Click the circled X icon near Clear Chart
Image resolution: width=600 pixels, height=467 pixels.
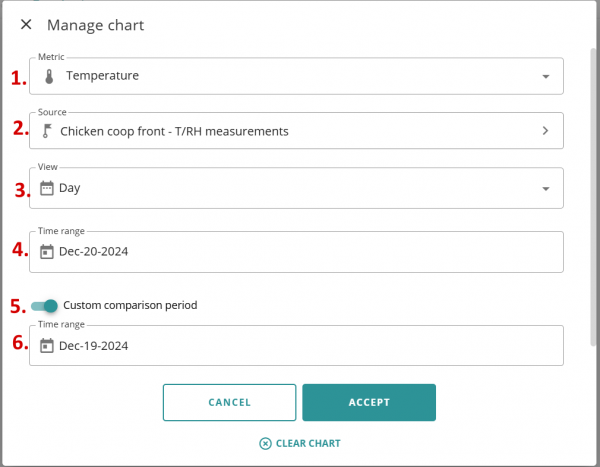(x=265, y=443)
